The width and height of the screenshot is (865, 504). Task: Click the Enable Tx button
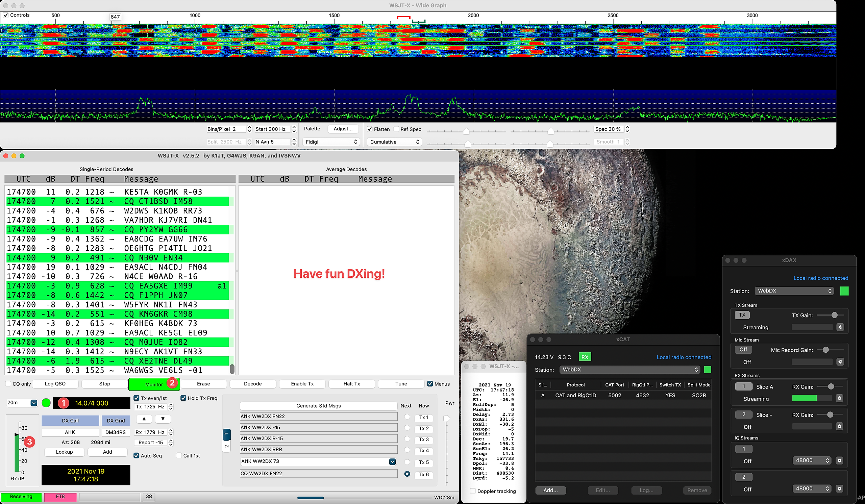(302, 384)
